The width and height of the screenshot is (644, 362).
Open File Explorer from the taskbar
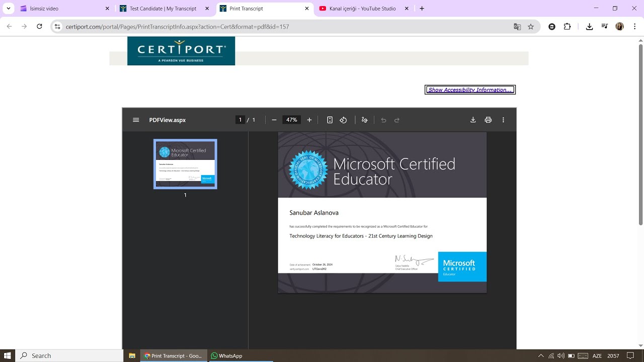132,355
